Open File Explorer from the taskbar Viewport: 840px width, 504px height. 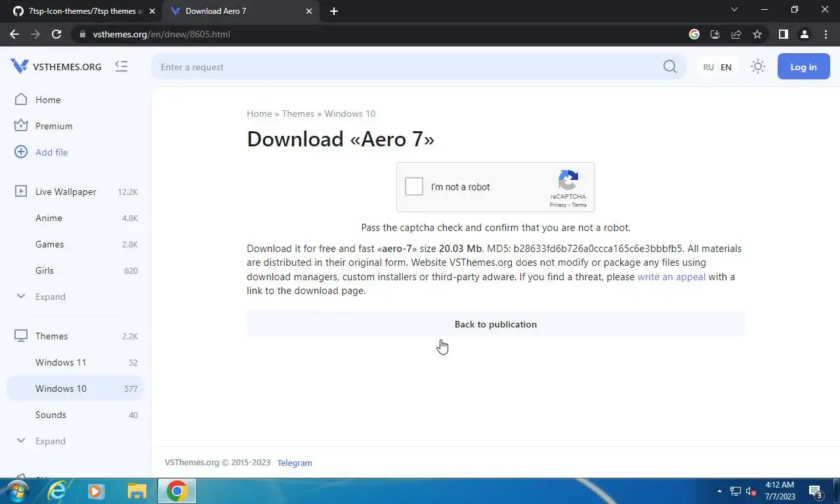click(136, 491)
